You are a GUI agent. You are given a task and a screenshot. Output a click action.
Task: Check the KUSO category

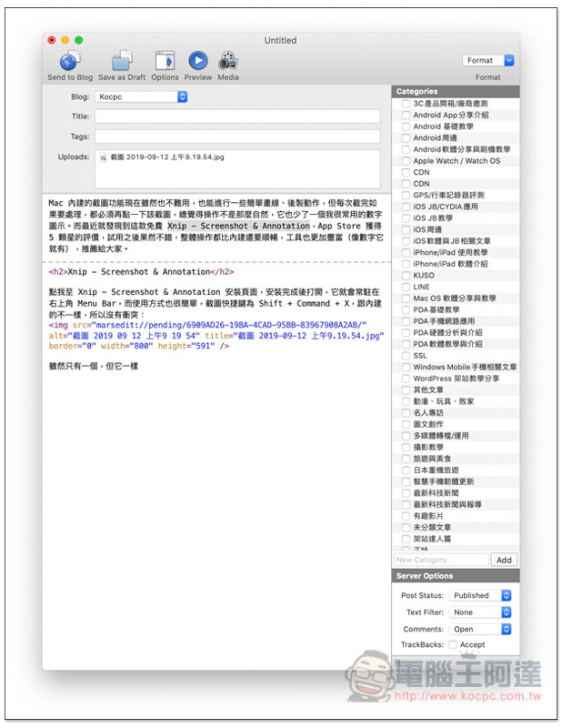point(406,276)
